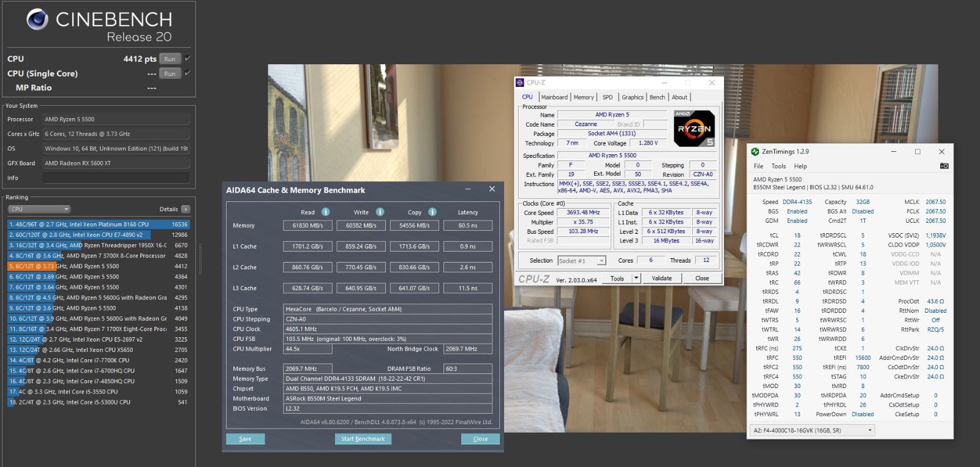Click the Cinebench sphere logo icon
The image size is (980, 467).
[x=37, y=20]
